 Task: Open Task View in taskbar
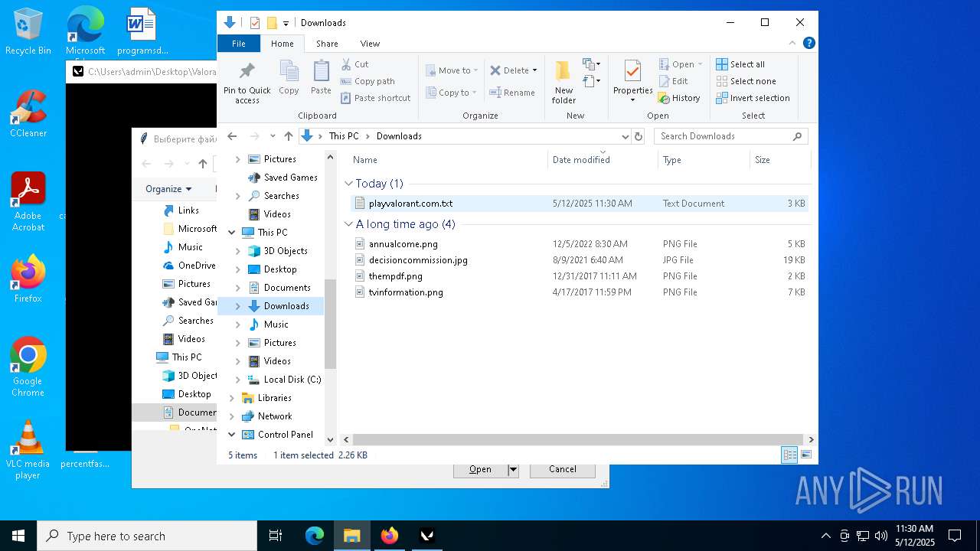tap(276, 536)
